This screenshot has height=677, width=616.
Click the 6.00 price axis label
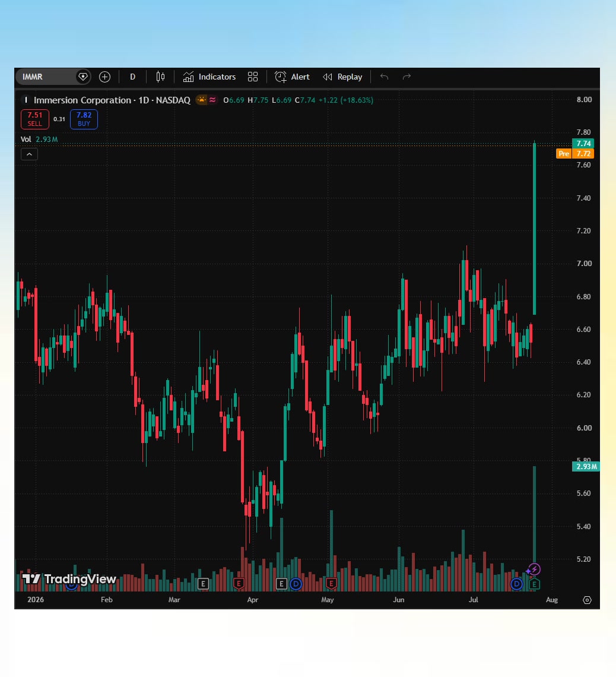[x=584, y=428]
